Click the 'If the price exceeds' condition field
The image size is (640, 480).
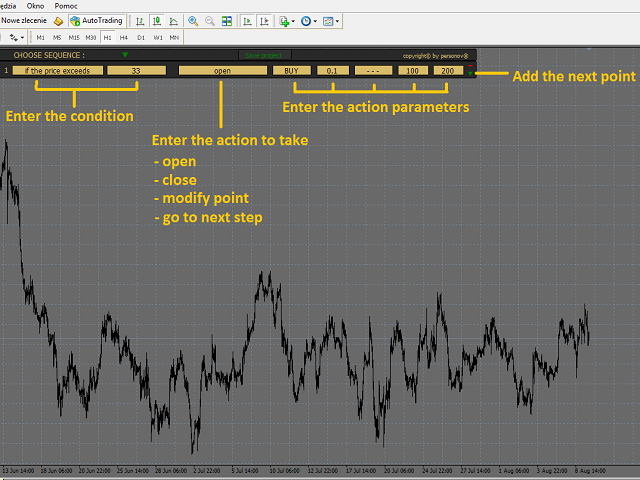tap(58, 71)
